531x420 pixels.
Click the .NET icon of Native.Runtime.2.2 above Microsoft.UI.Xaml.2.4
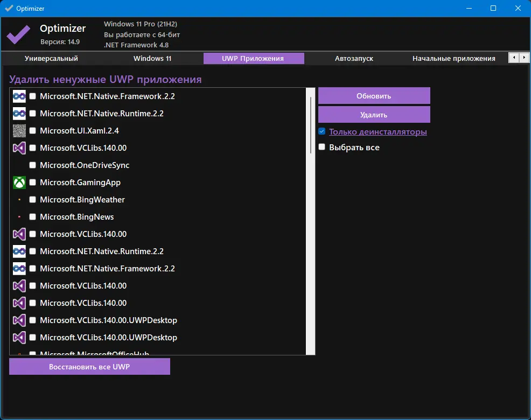point(19,114)
